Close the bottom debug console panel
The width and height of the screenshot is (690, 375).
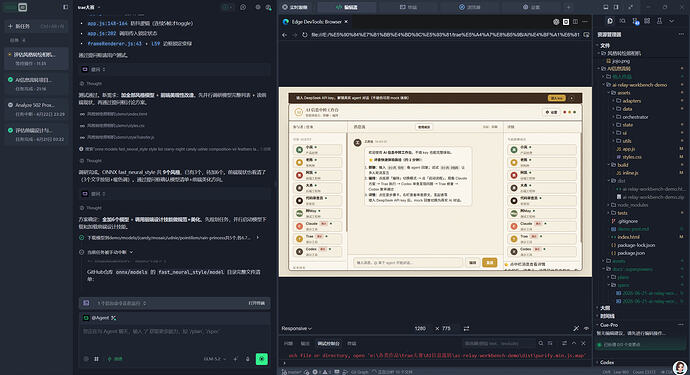[584, 343]
